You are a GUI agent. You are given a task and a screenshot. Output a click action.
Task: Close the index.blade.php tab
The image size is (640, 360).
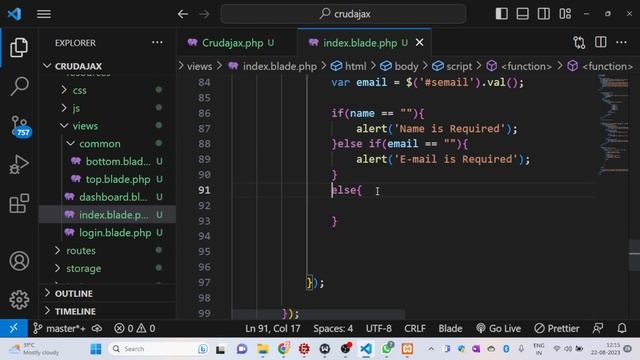click(x=420, y=42)
